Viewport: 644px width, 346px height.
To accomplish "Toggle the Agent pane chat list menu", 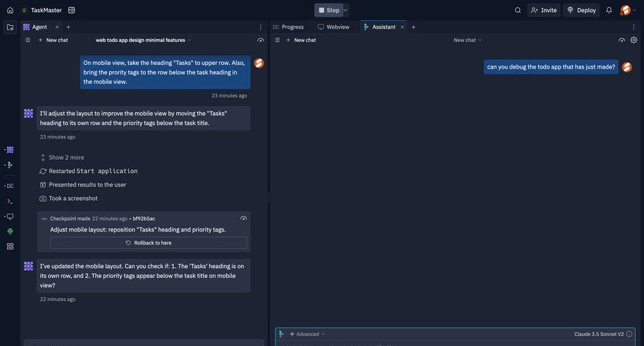I will [x=27, y=40].
